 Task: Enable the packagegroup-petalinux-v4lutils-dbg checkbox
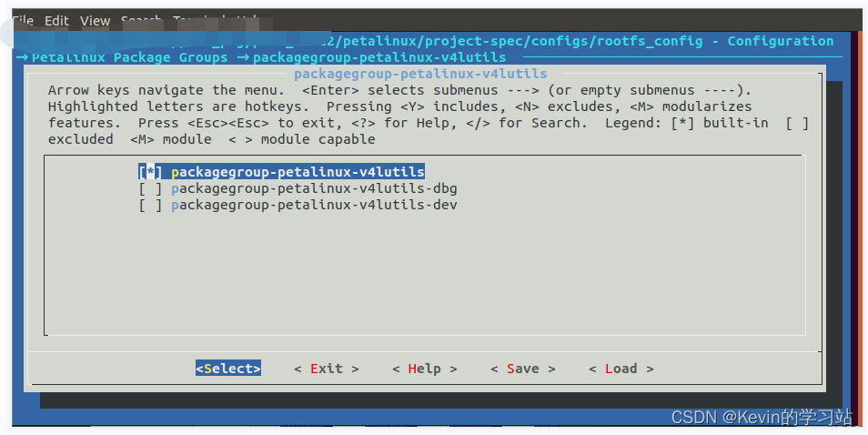(150, 188)
